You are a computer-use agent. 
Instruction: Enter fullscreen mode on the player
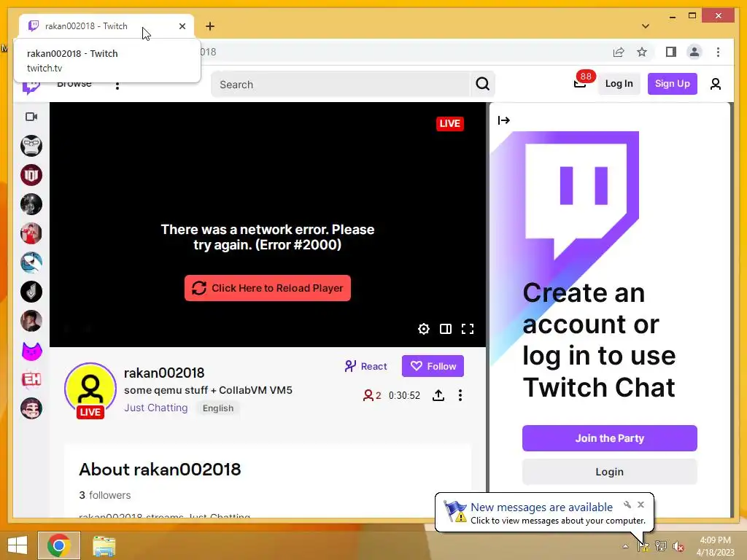coord(468,329)
